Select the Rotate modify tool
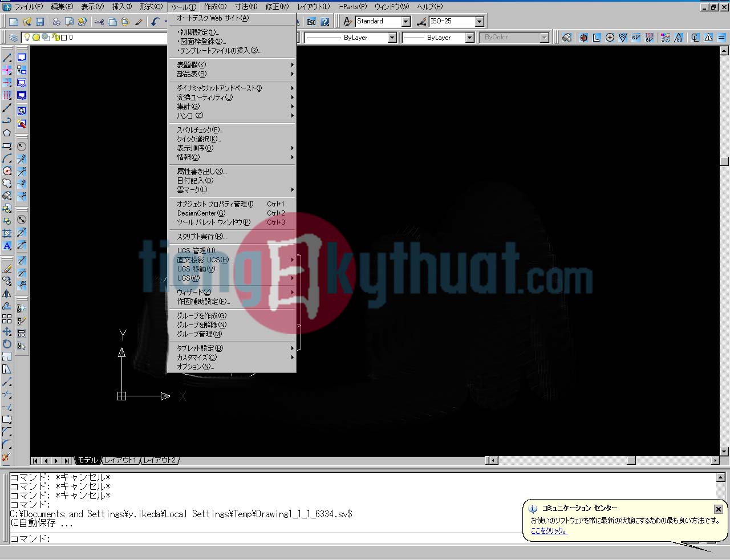This screenshot has width=730, height=560. click(x=7, y=344)
